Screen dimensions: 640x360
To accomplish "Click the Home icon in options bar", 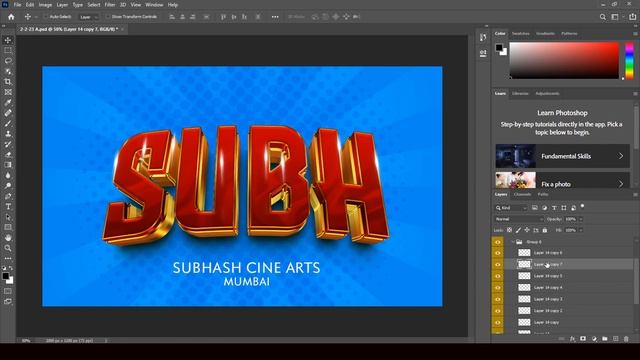I will (11, 17).
